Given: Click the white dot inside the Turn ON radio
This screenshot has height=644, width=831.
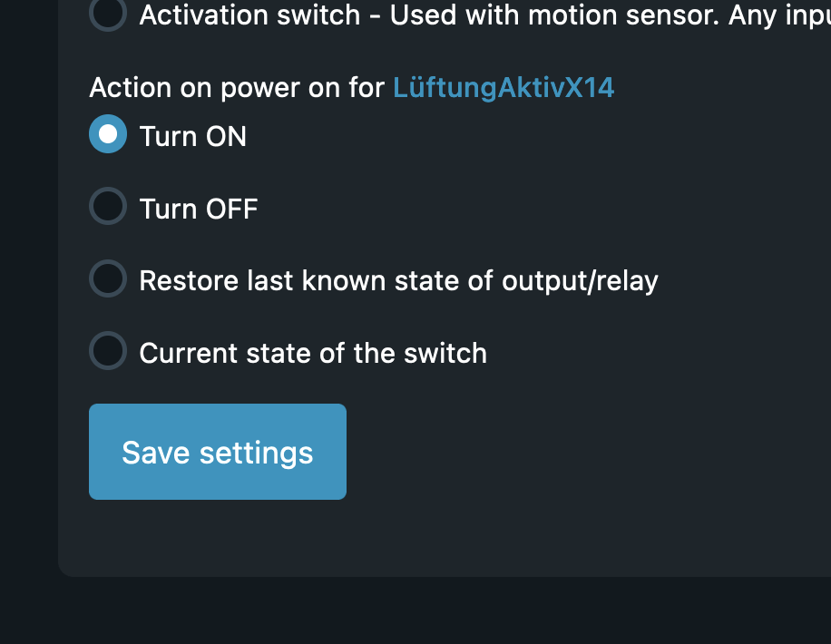Looking at the screenshot, I should pyautogui.click(x=108, y=134).
